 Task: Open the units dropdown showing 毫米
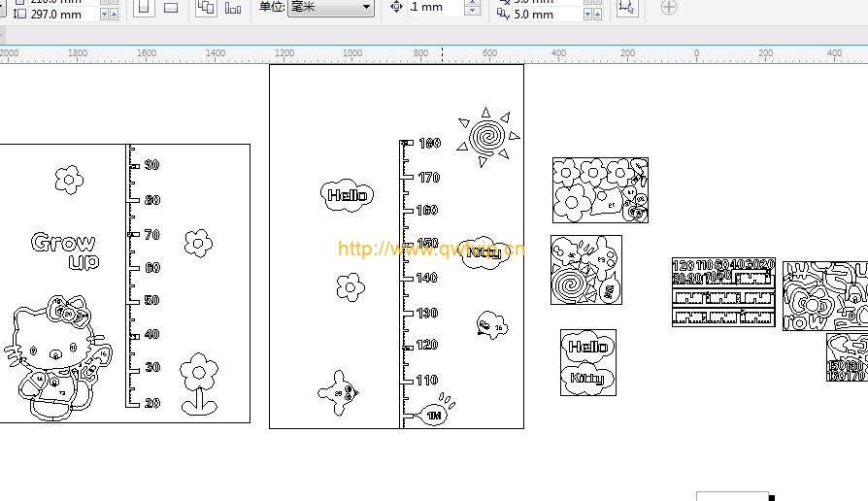pyautogui.click(x=330, y=7)
